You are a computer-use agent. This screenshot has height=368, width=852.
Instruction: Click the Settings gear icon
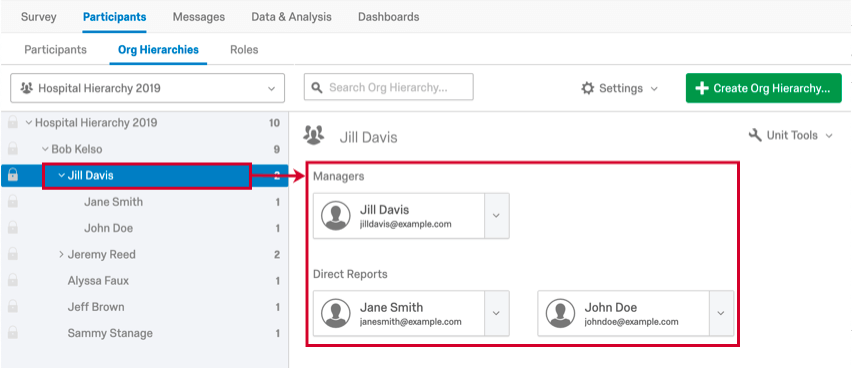pyautogui.click(x=587, y=88)
